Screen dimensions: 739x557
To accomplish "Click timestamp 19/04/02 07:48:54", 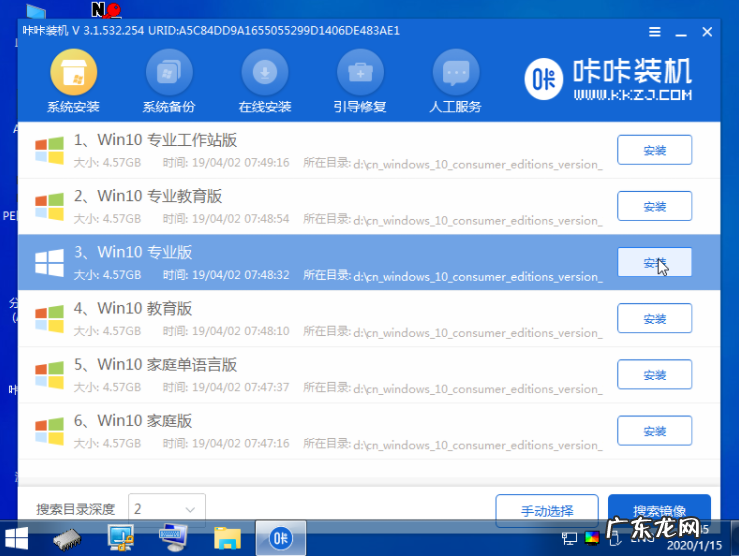I will (x=240, y=219).
